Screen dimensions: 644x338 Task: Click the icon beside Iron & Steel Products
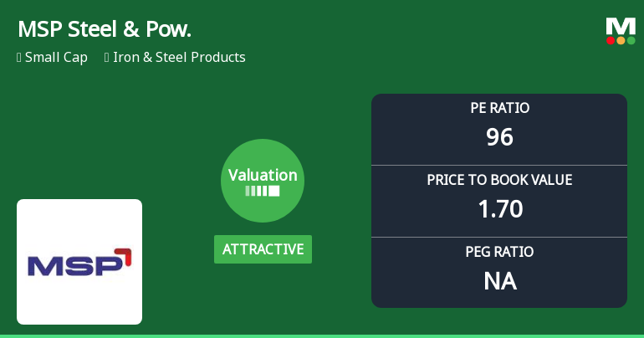click(x=107, y=58)
